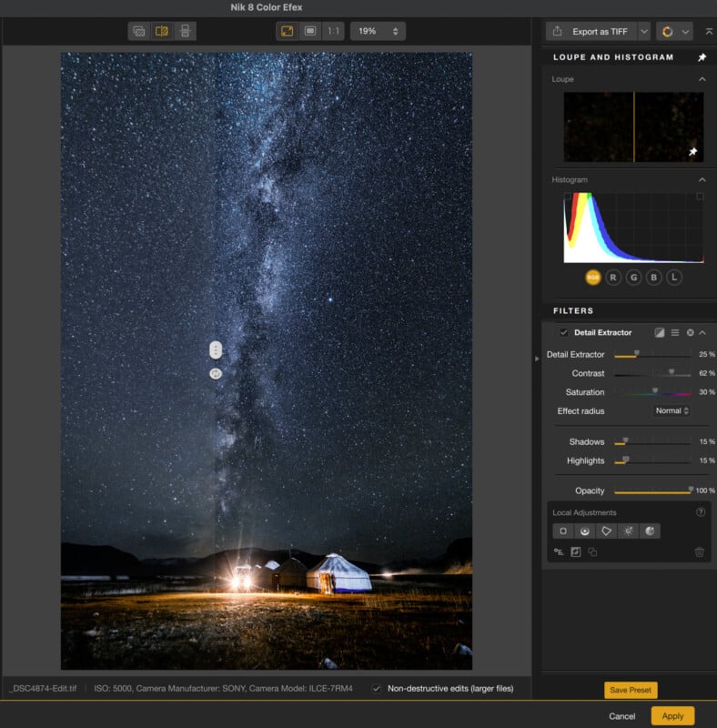Open the Effect radius Normal dropdown
This screenshot has width=717, height=728.
(672, 411)
